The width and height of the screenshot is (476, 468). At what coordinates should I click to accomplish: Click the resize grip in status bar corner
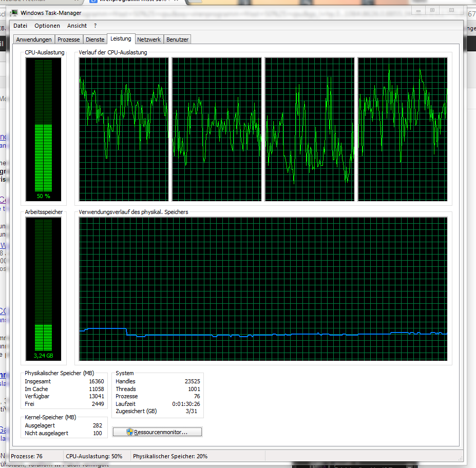(460, 458)
